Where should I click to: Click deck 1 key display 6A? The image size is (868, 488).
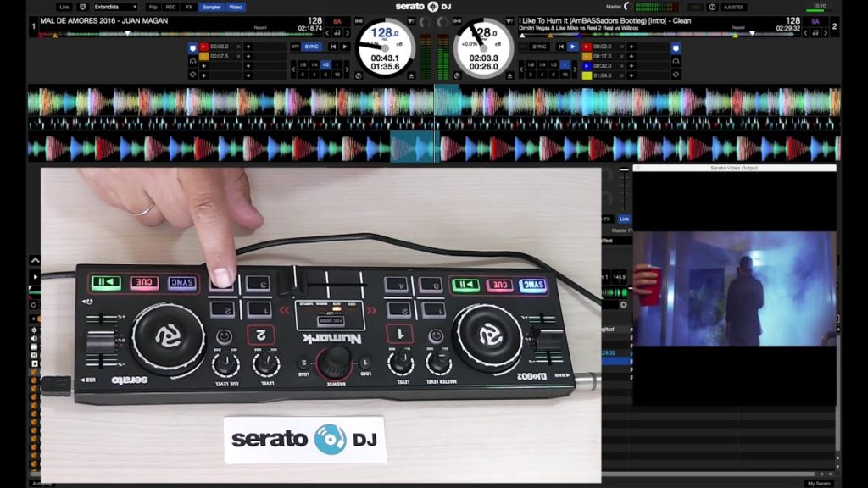[337, 21]
